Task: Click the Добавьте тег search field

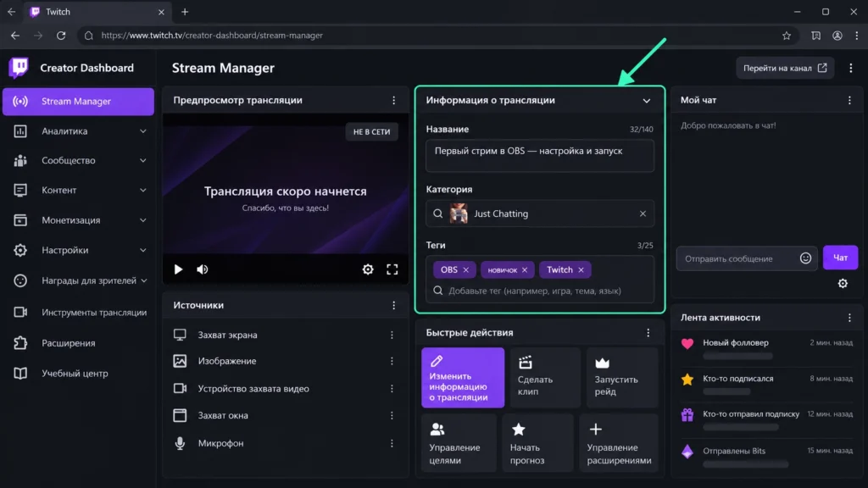Action: (x=540, y=291)
